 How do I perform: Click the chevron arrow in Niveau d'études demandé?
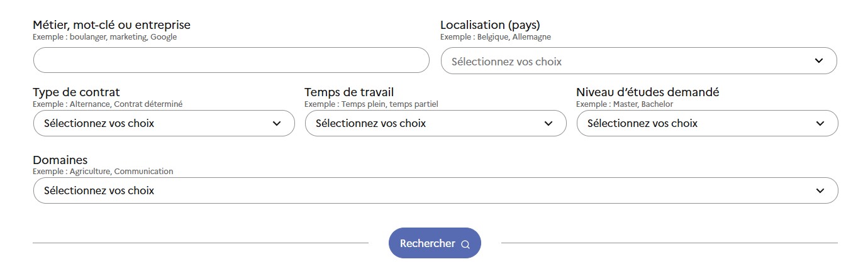tap(820, 123)
